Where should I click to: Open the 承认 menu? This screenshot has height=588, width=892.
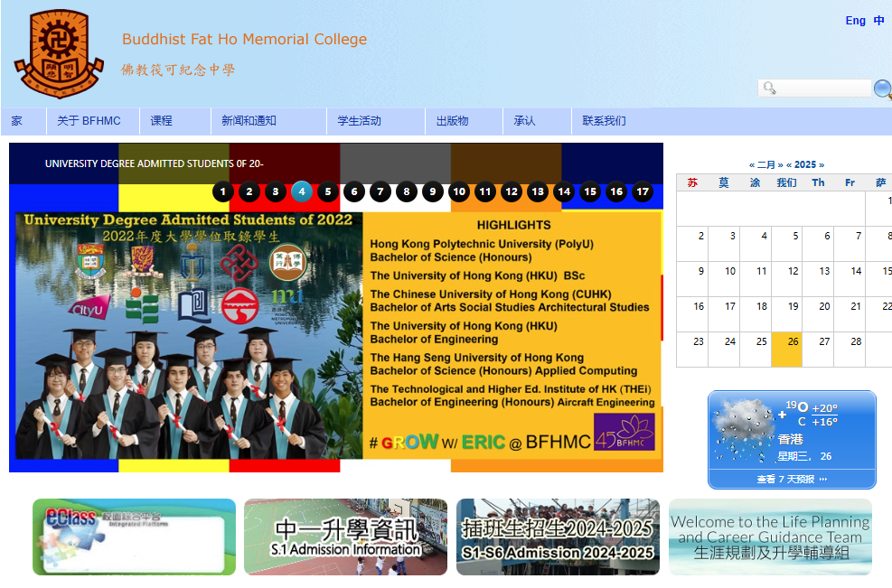click(x=537, y=121)
